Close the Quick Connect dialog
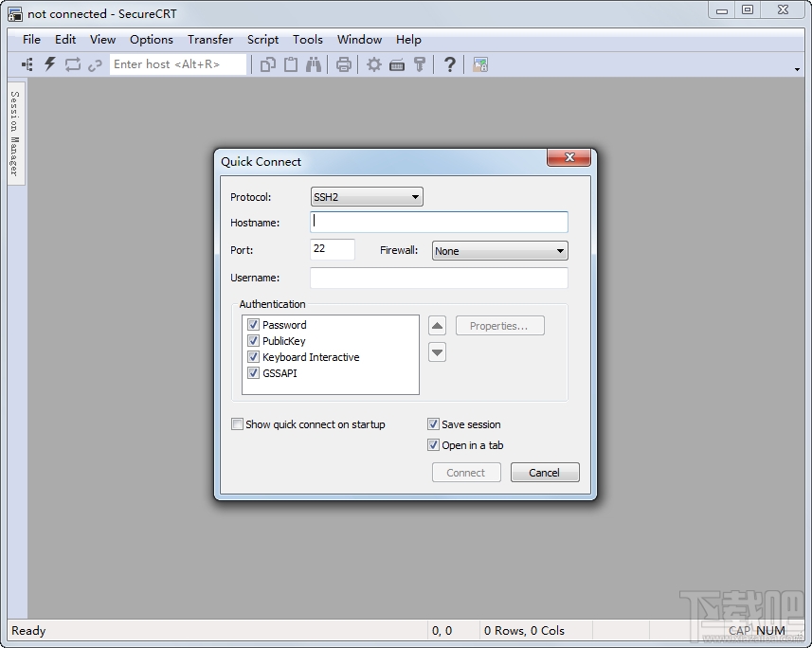812x648 pixels. [x=569, y=157]
